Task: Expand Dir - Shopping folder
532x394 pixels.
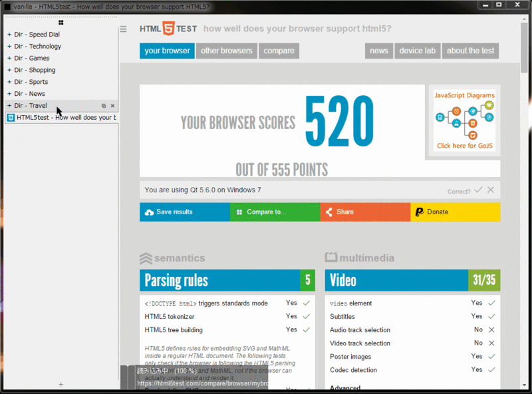Action: (x=9, y=70)
